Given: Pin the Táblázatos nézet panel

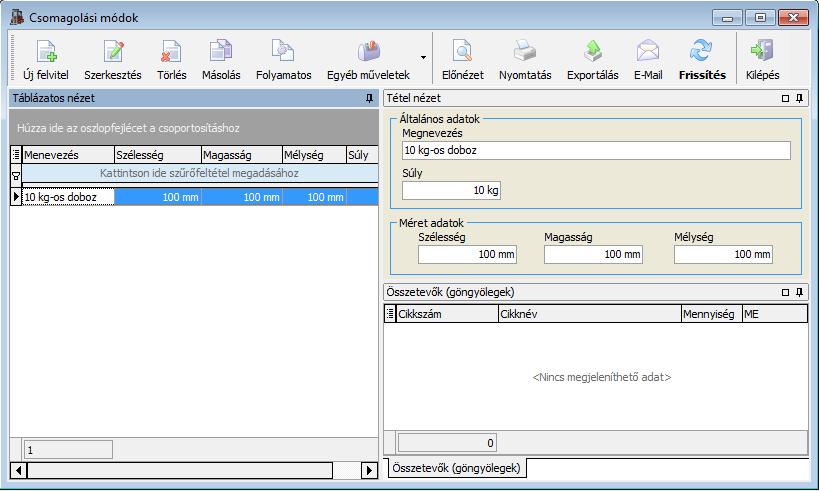Looking at the screenshot, I should pos(369,98).
